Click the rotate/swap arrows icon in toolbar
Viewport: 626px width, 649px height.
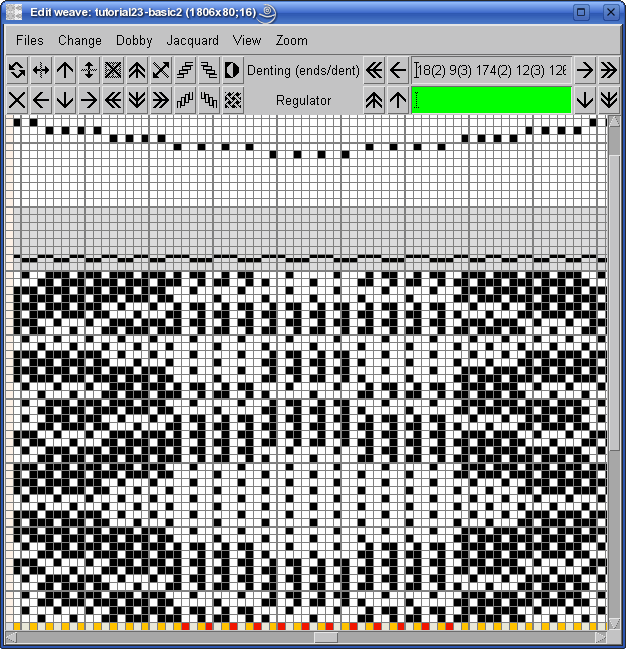pos(17,70)
